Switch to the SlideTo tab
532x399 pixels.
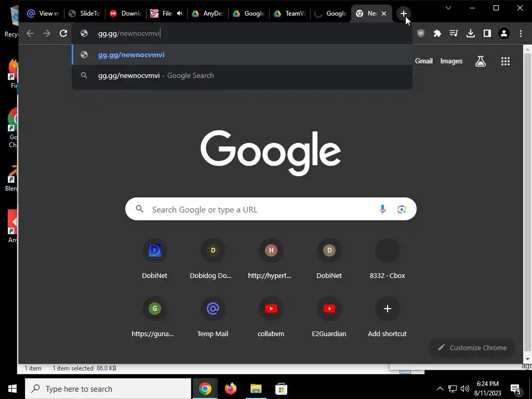85,14
